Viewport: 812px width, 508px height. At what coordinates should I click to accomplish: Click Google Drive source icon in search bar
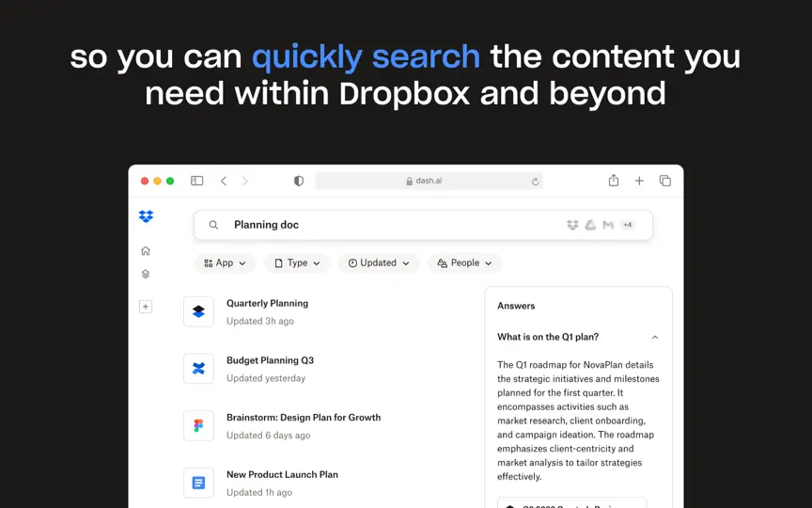pos(590,225)
